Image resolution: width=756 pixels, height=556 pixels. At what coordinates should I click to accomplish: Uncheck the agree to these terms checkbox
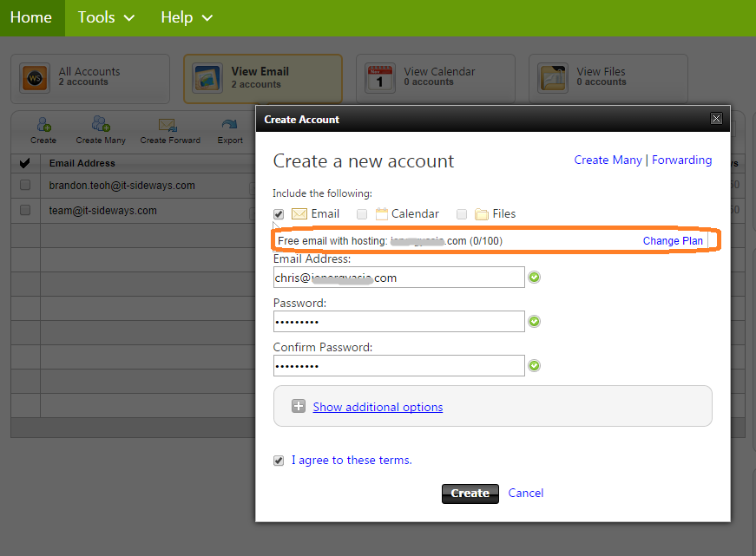tap(279, 460)
